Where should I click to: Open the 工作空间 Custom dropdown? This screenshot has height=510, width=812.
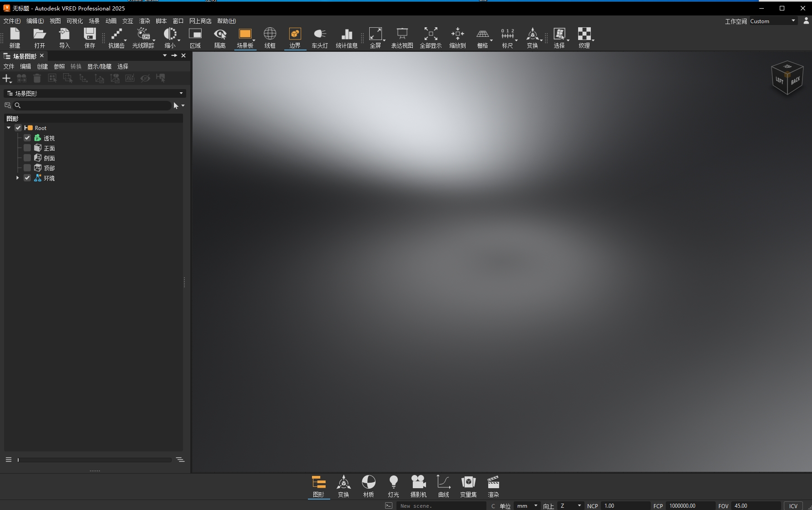(772, 21)
